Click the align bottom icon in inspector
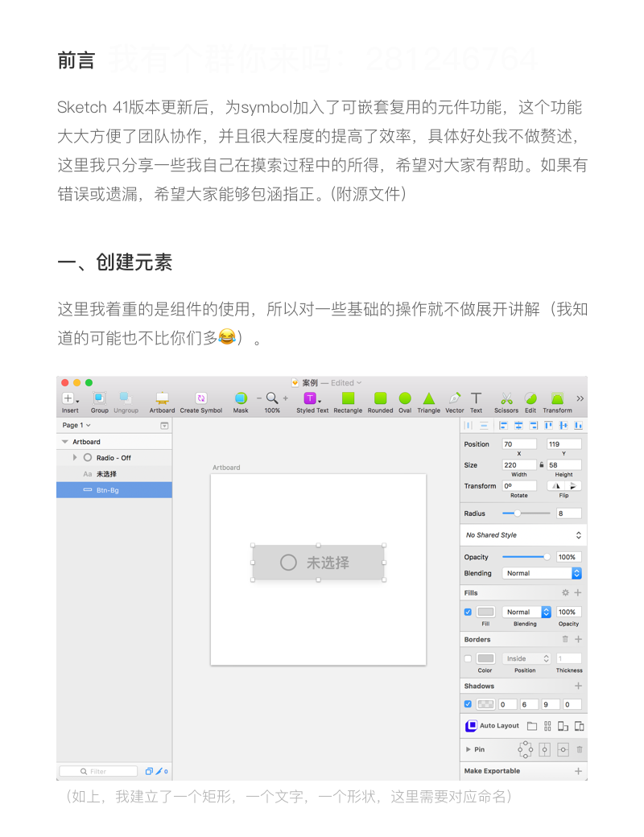 point(578,426)
